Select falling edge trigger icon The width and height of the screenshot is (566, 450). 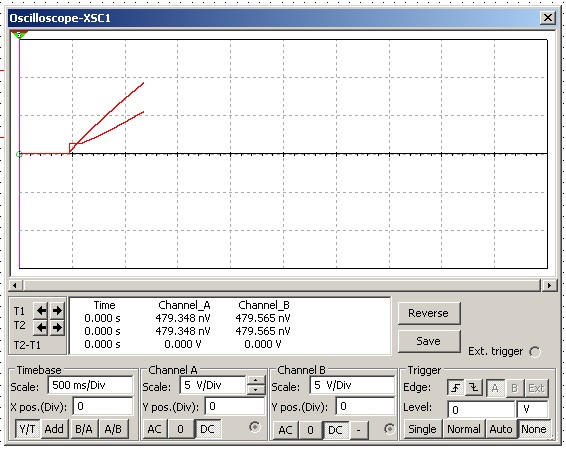[x=474, y=388]
